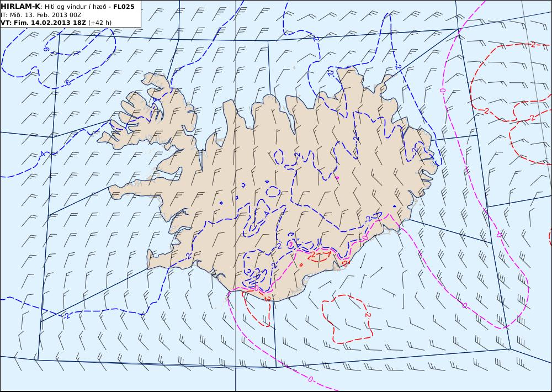552x392 pixels.
Task: Click the initial time line "IT: Mið. 13. Feb. 2013 00Z"
Action: pyautogui.click(x=41, y=15)
